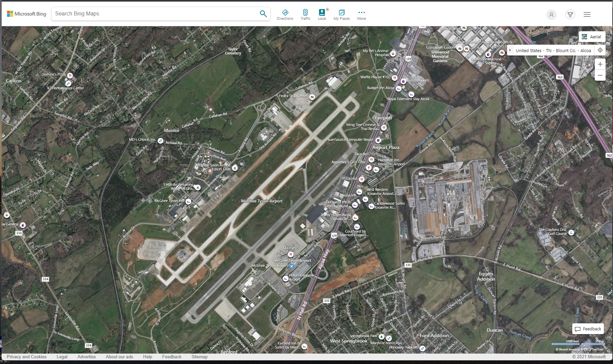Image resolution: width=613 pixels, height=364 pixels.
Task: Open the hamburger settings menu
Action: click(587, 14)
